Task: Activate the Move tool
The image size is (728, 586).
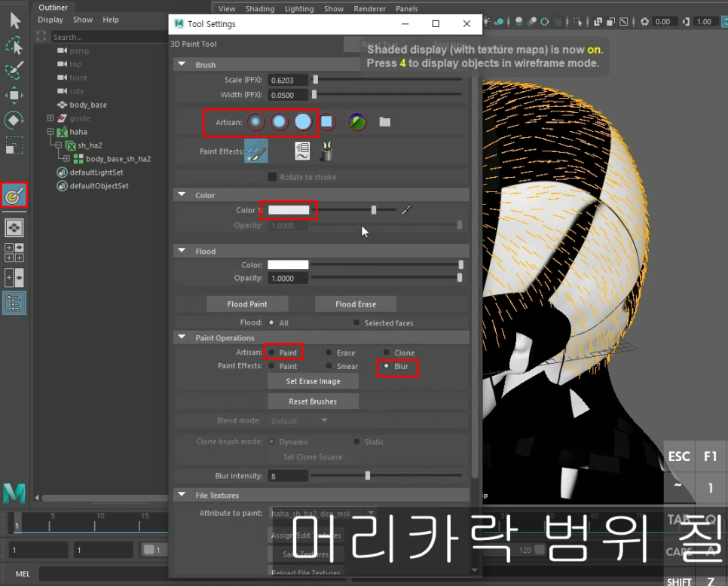Action: click(x=14, y=95)
